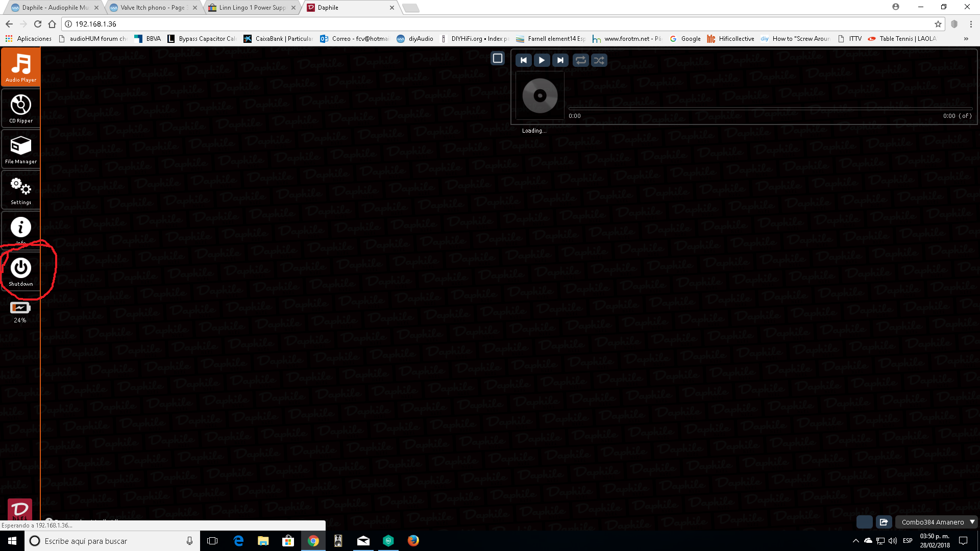This screenshot has width=980, height=551.
Task: Open the Bypass Capacitor bookmark
Action: pyautogui.click(x=202, y=39)
